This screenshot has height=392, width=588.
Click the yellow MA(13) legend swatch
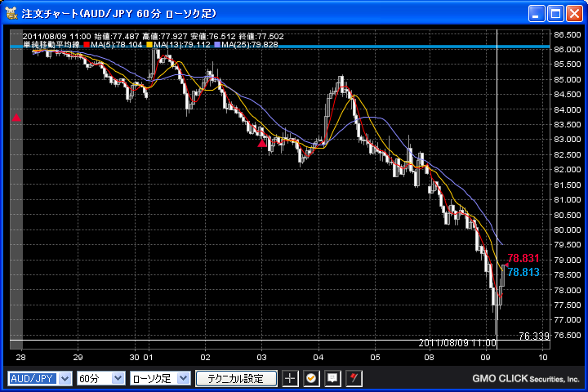[149, 45]
